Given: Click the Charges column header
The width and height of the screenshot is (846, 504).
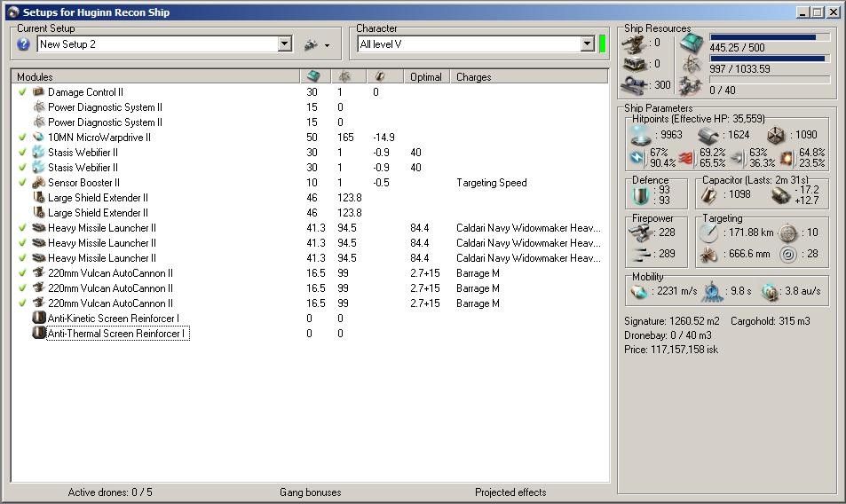Looking at the screenshot, I should click(529, 76).
